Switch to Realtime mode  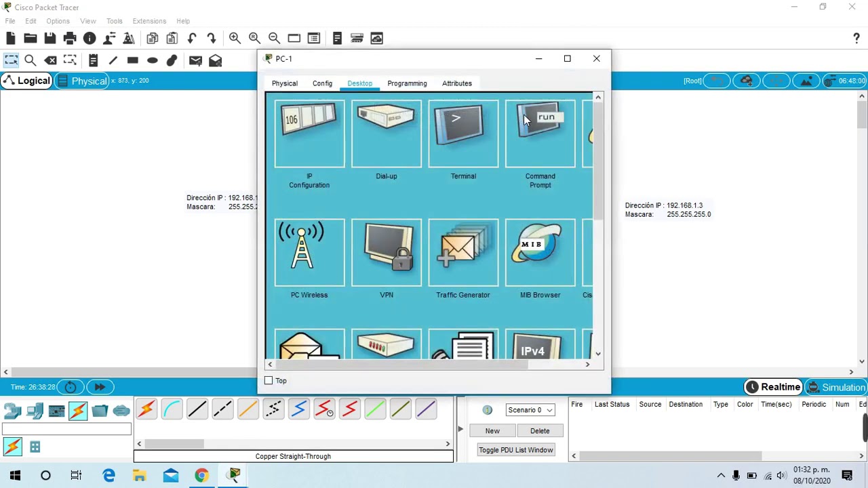[773, 387]
